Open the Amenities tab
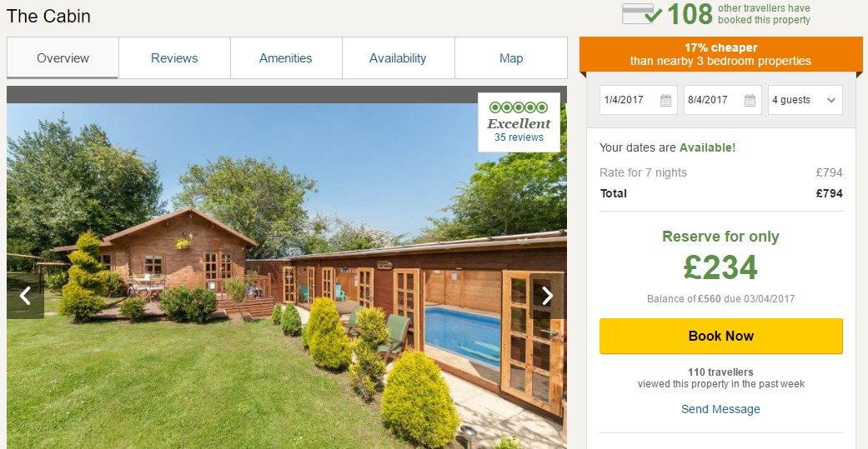The image size is (868, 449). pos(286,58)
